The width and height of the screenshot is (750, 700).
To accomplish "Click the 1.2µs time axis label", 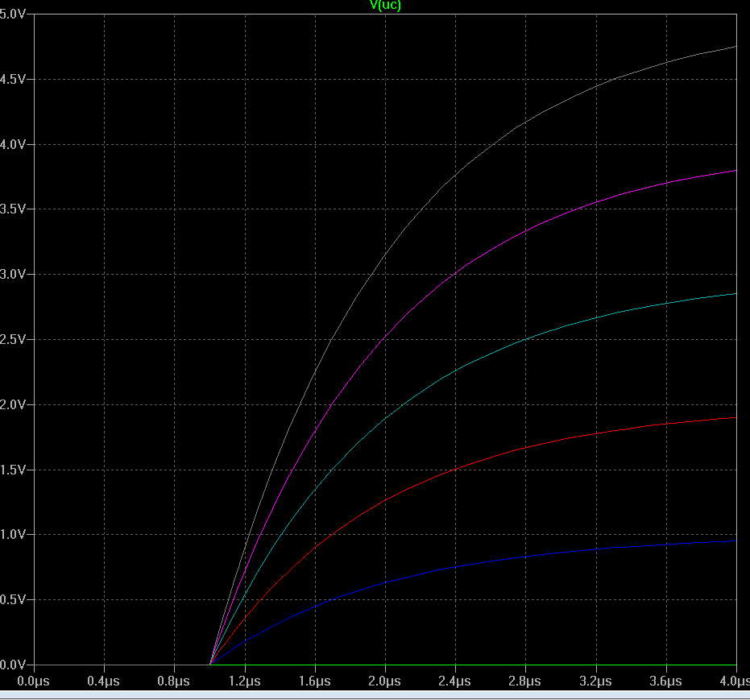I will coord(244,681).
